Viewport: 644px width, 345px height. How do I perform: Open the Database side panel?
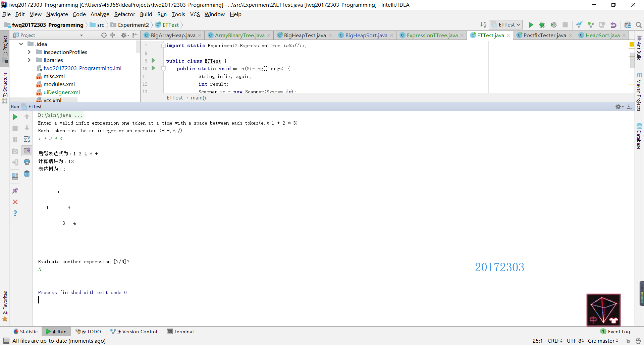[x=639, y=136]
